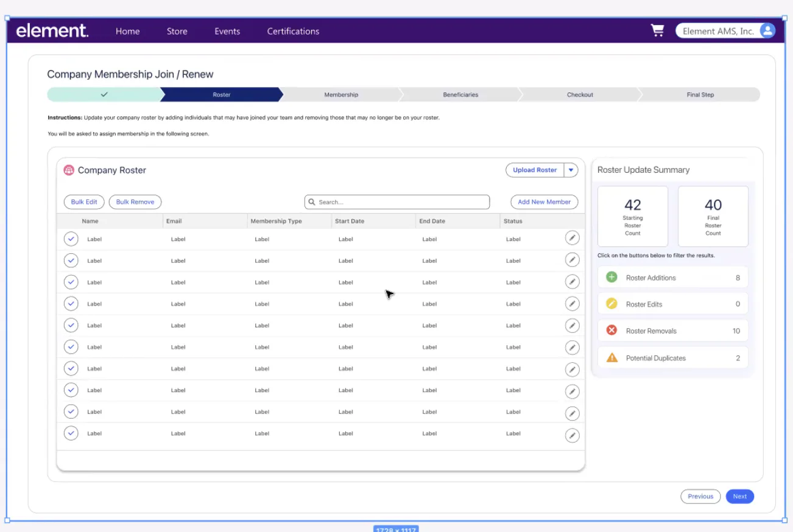Click the Upload Roster button
Image resolution: width=793 pixels, height=532 pixels.
click(x=535, y=170)
